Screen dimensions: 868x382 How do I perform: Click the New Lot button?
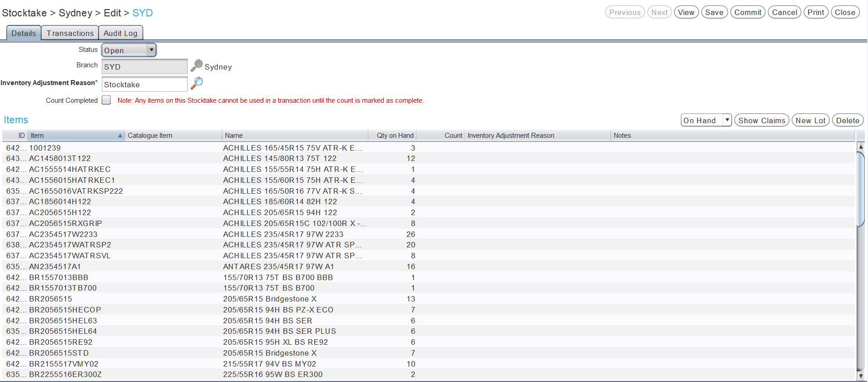click(x=811, y=120)
